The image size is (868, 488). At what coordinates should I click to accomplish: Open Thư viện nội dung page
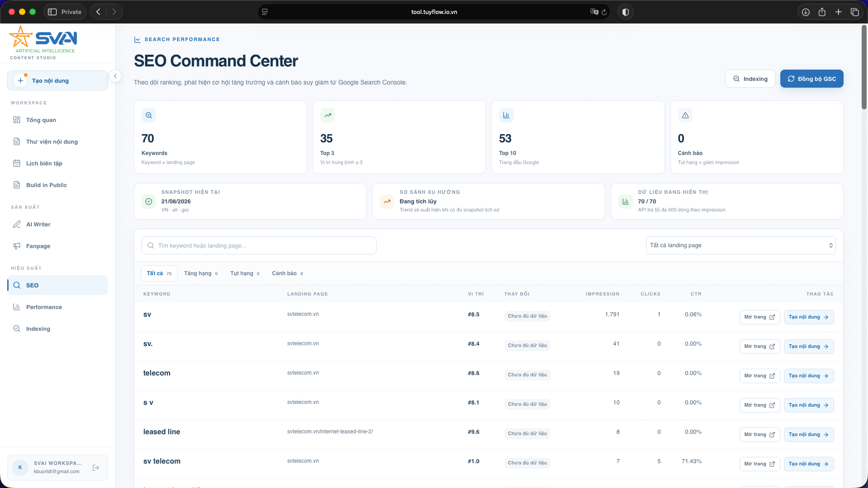click(57, 141)
